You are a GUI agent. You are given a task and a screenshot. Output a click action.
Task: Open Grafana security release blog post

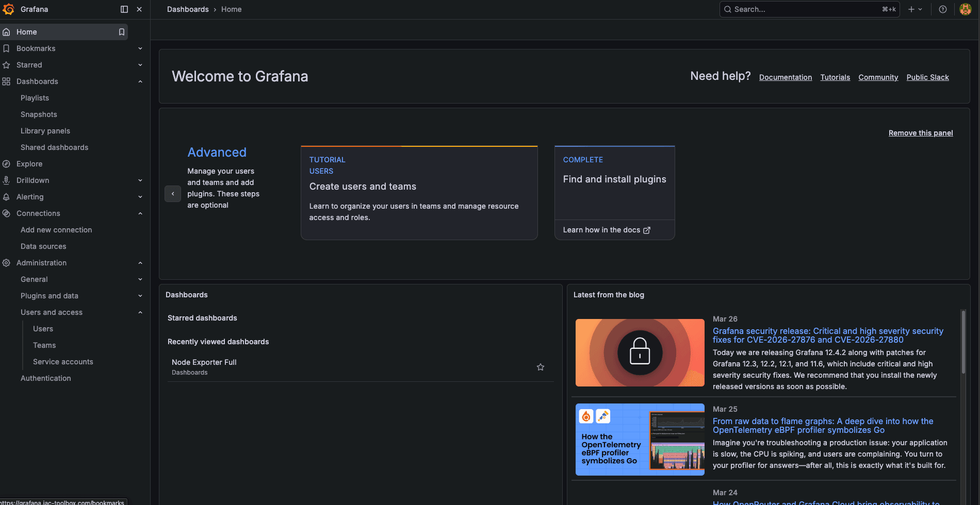point(828,335)
